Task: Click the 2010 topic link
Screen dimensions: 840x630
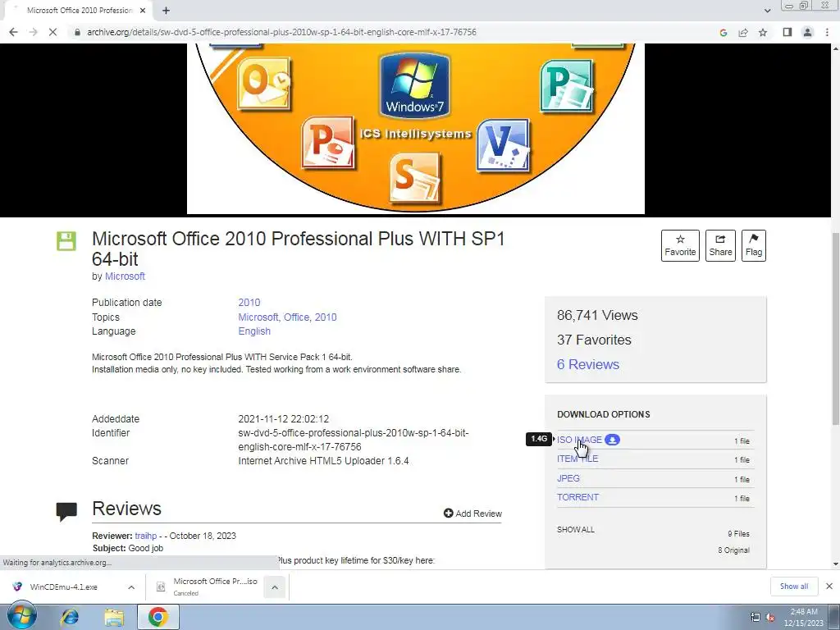Action: (x=326, y=317)
